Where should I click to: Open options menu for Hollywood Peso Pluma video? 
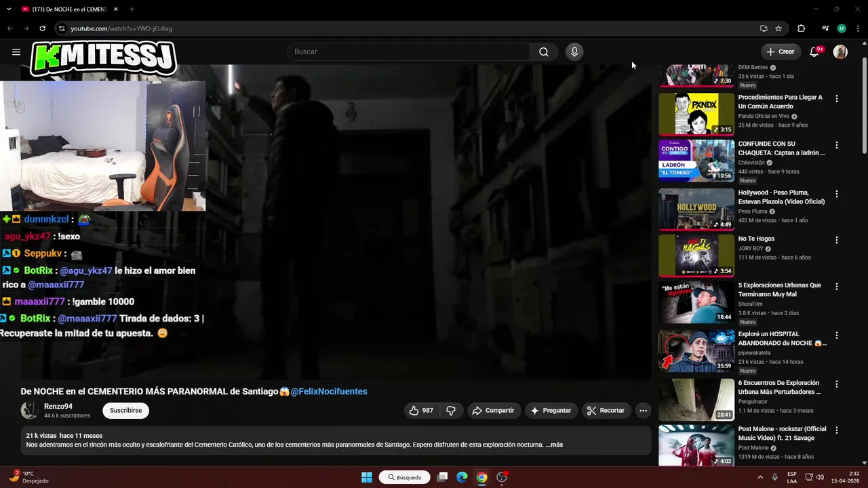point(836,194)
